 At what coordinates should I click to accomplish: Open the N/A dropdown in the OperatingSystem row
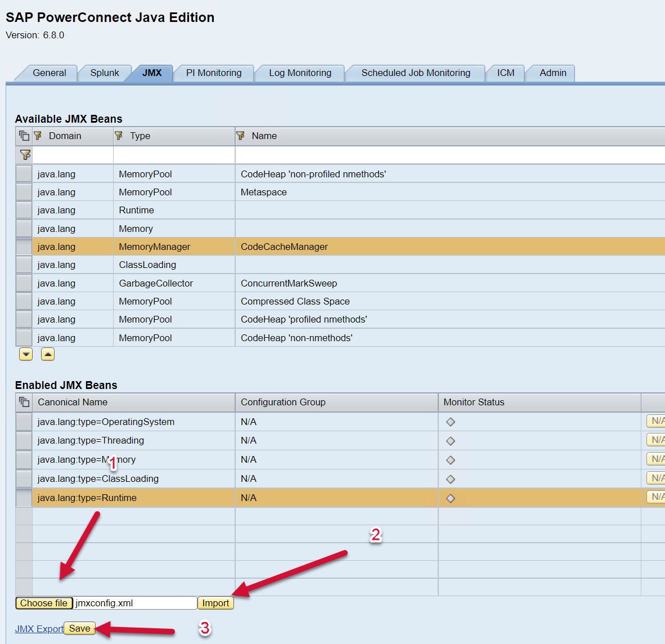pyautogui.click(x=656, y=421)
